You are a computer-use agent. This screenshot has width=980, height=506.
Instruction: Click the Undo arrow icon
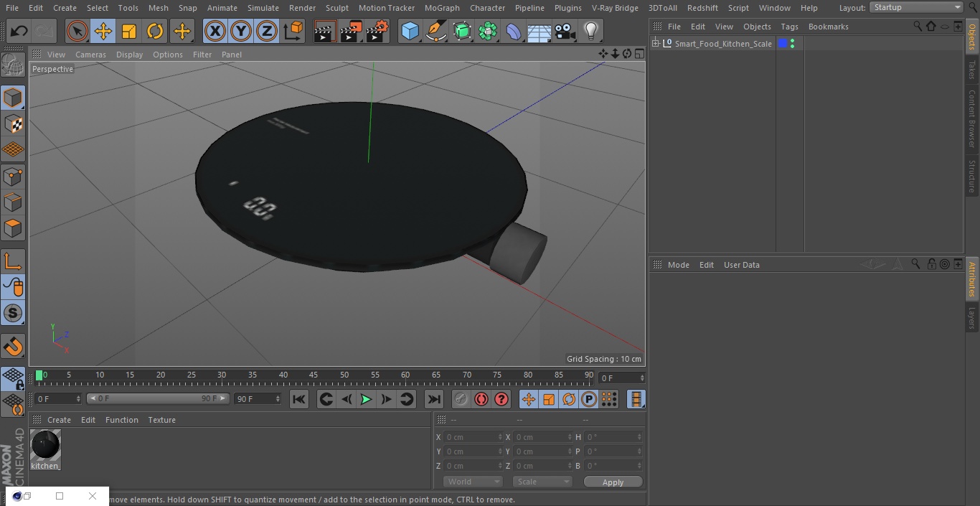(x=19, y=32)
